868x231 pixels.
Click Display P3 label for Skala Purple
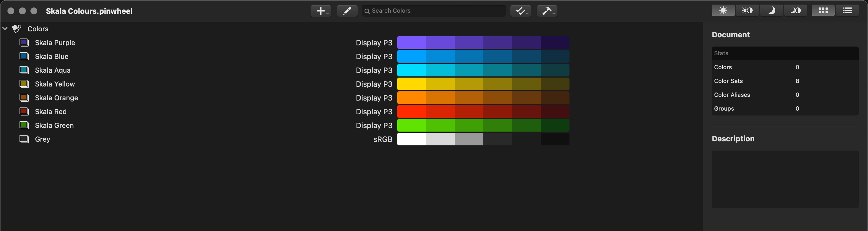click(374, 43)
